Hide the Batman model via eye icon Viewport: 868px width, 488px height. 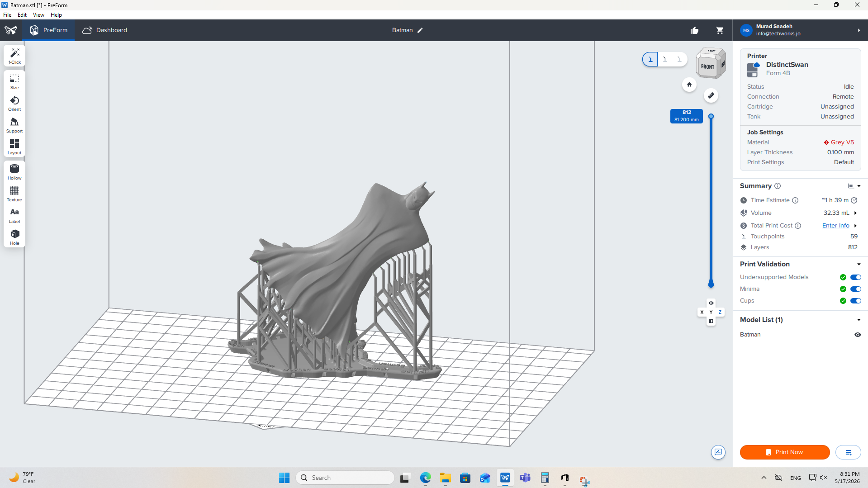(x=858, y=335)
